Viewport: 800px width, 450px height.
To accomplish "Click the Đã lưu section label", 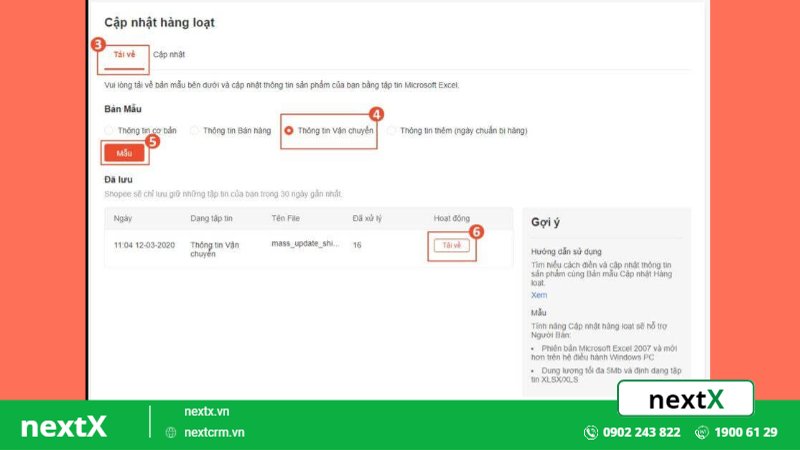I will point(118,180).
